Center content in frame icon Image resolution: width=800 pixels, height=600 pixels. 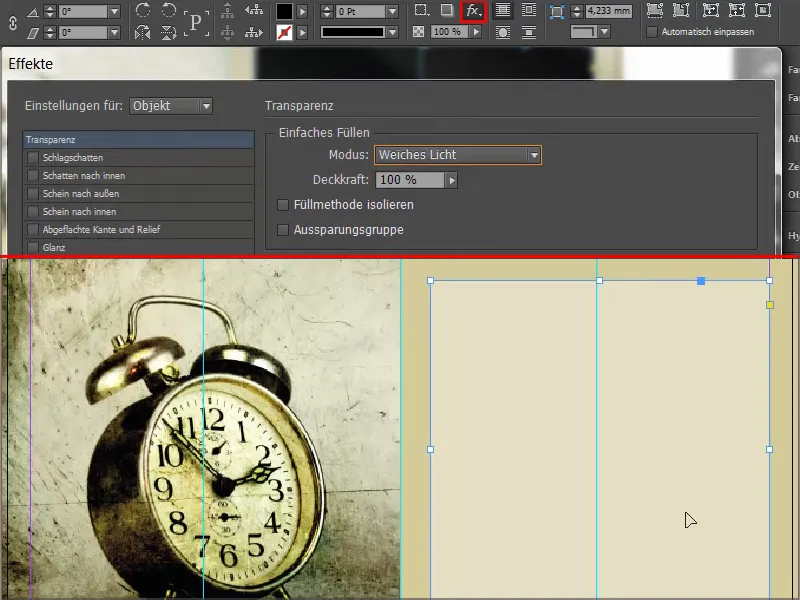(x=763, y=10)
